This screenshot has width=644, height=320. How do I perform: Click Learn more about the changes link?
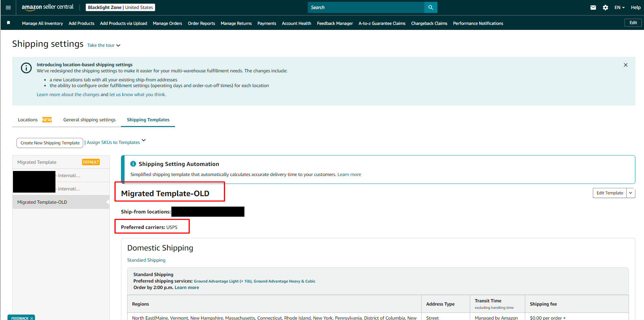[x=68, y=95]
